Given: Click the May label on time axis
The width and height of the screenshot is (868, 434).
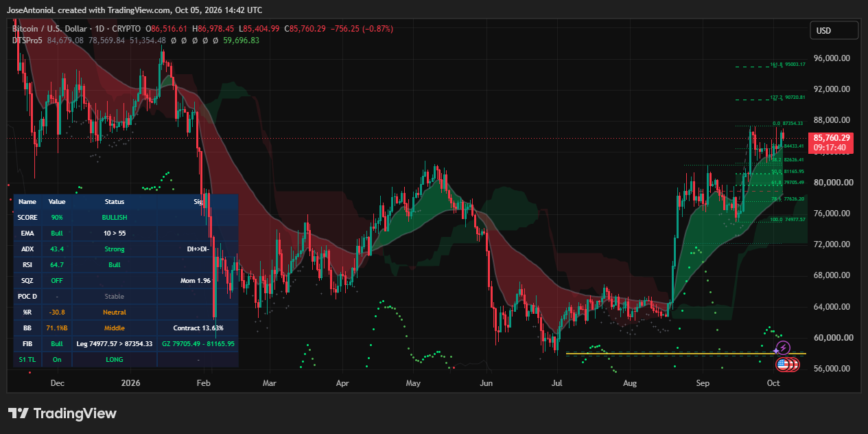Looking at the screenshot, I should (413, 383).
